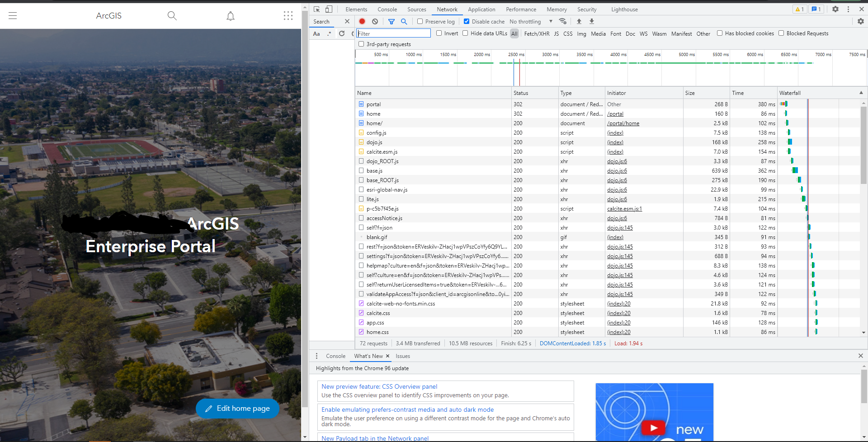Screen dimensions: 868x442
Task: Open the Lighthouse tab
Action: 624,9
